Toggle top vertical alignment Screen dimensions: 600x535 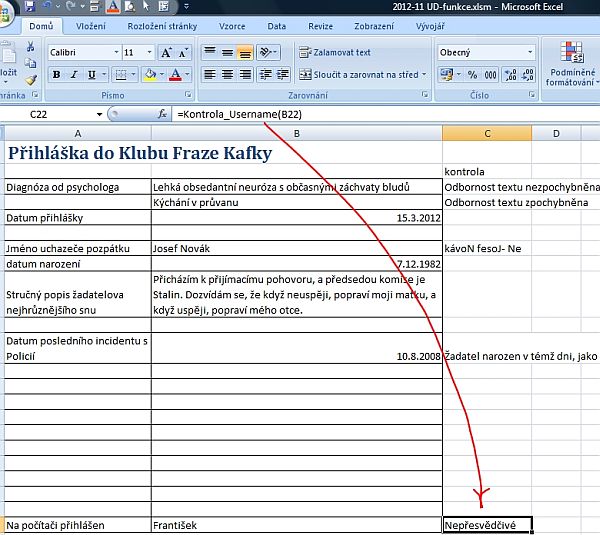(x=210, y=52)
